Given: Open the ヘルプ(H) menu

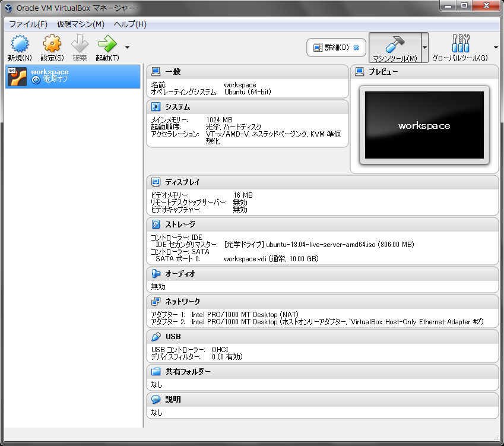Looking at the screenshot, I should (x=130, y=24).
